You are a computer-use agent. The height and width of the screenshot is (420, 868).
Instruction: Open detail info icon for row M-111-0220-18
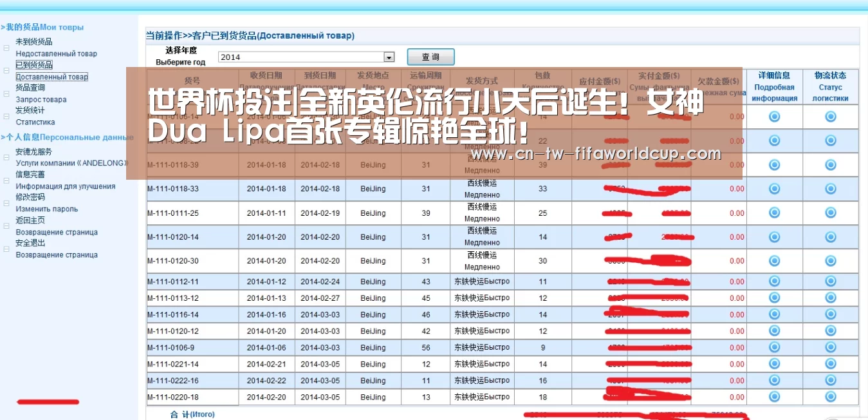coord(775,397)
